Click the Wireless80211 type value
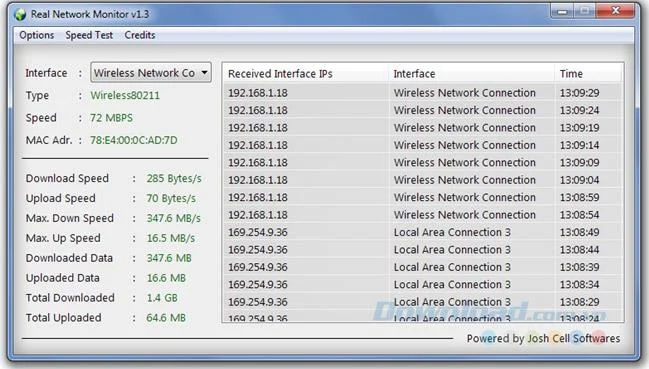The height and width of the screenshot is (369, 649). coord(125,96)
